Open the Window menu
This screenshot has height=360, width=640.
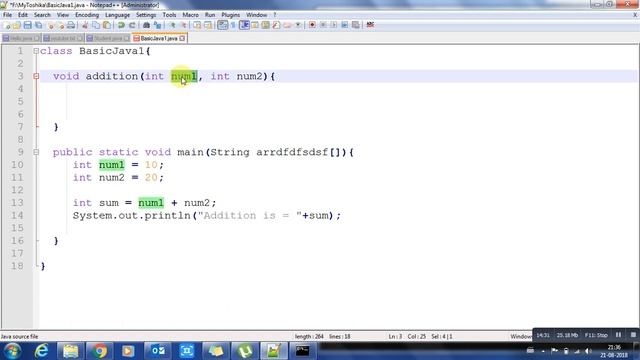click(x=256, y=15)
